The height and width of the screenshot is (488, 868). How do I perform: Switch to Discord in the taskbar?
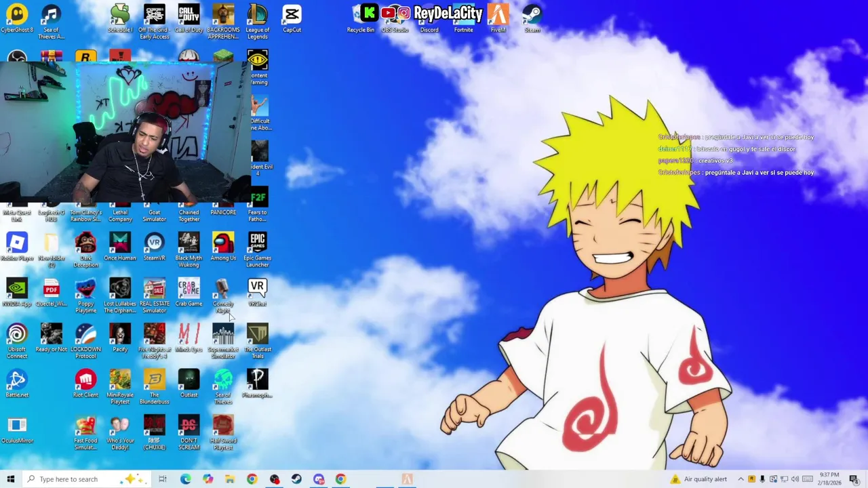tap(319, 479)
